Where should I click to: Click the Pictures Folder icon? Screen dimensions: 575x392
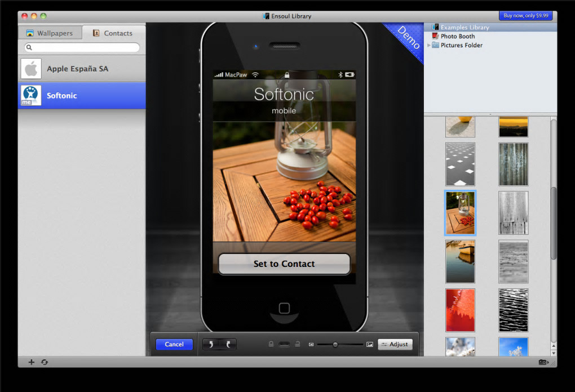tap(435, 45)
